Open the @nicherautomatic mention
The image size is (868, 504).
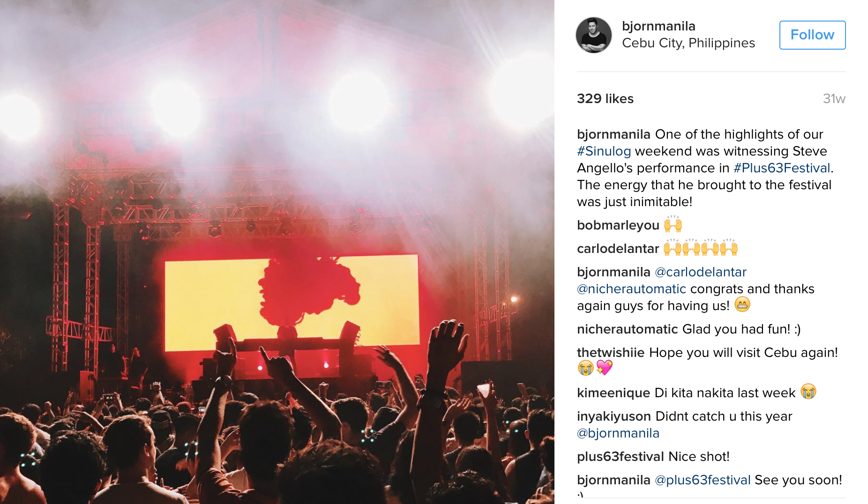(x=631, y=289)
